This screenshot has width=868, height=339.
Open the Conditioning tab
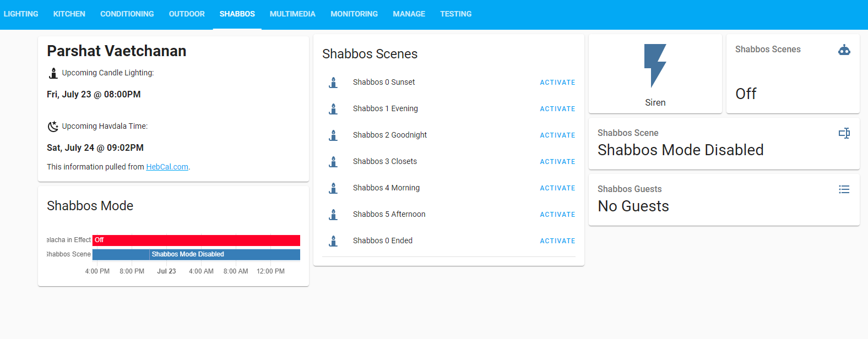click(127, 14)
